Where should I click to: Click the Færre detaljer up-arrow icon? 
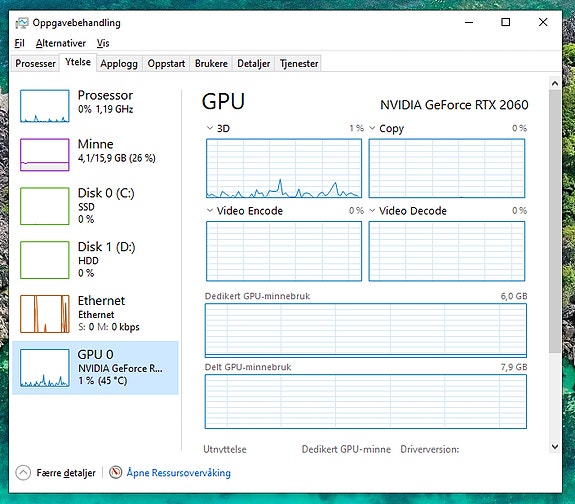(x=23, y=472)
